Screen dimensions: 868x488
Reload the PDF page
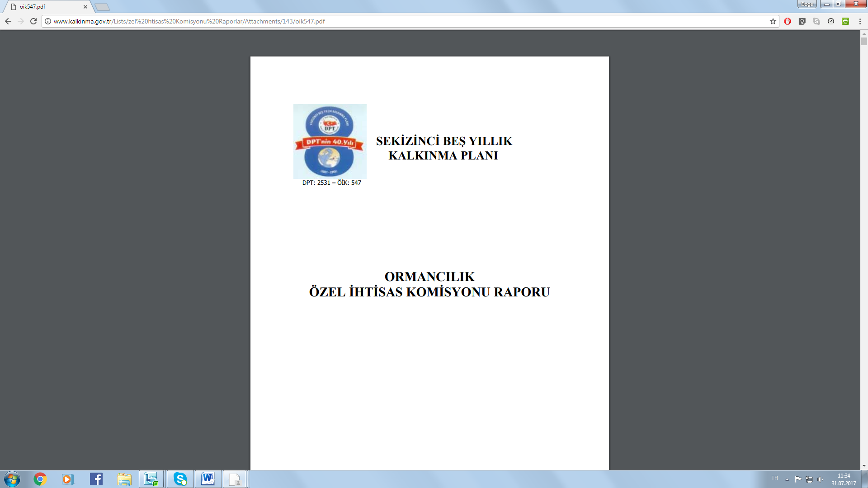pyautogui.click(x=33, y=21)
